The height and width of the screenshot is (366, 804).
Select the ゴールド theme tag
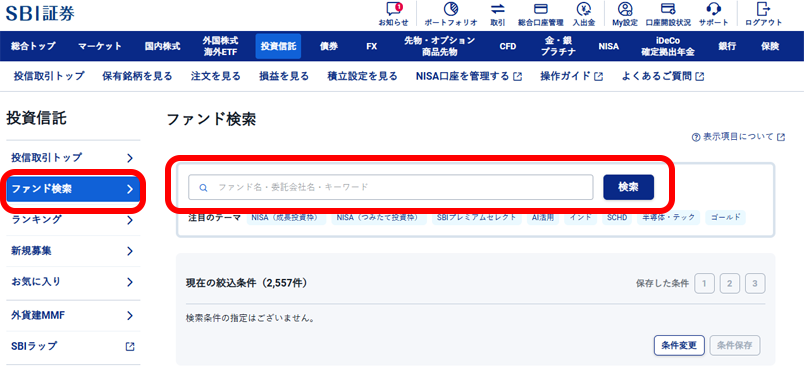726,217
